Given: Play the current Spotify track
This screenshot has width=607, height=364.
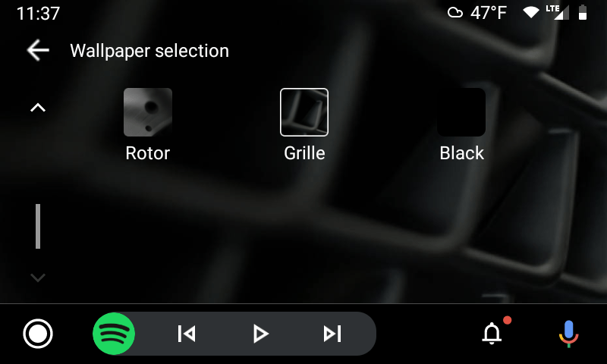Looking at the screenshot, I should [260, 334].
